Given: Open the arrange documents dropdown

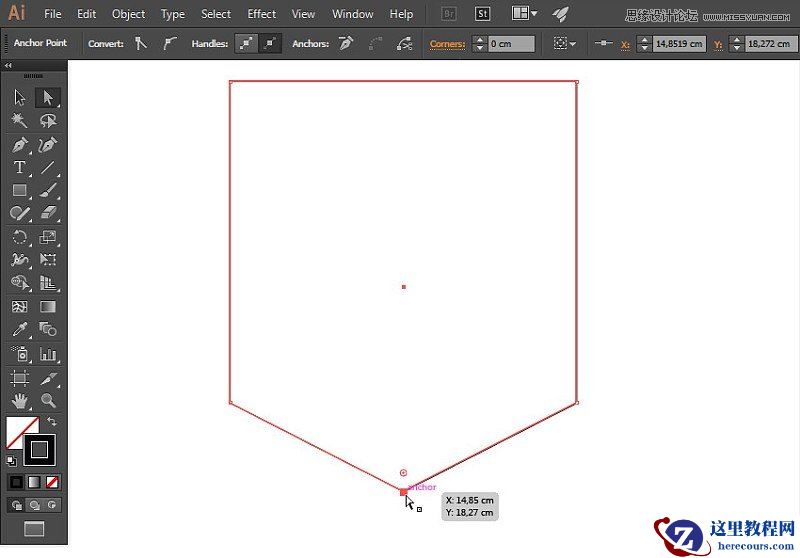Looking at the screenshot, I should tap(524, 13).
